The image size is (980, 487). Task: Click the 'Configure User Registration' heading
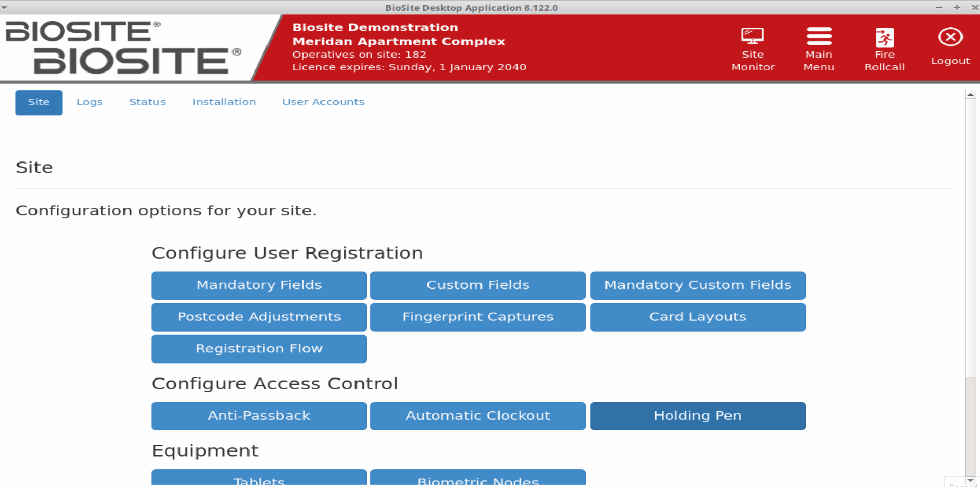(287, 253)
